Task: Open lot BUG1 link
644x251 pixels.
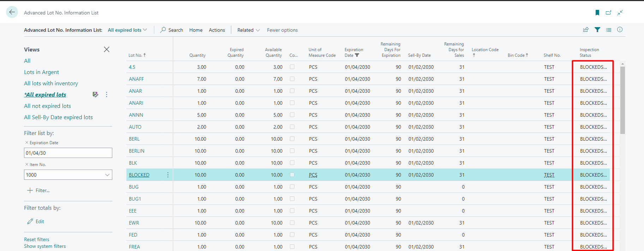Action: tap(135, 199)
